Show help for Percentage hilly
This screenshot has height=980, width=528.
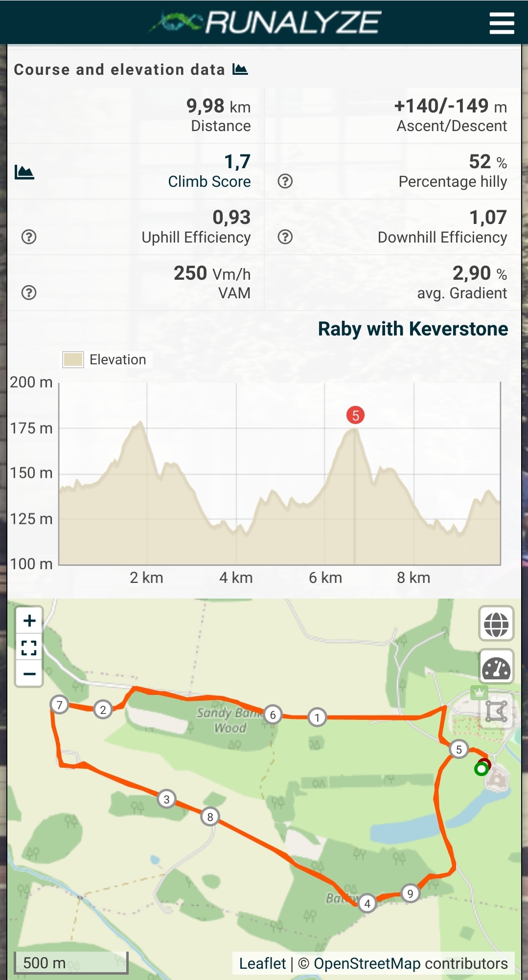coord(285,181)
